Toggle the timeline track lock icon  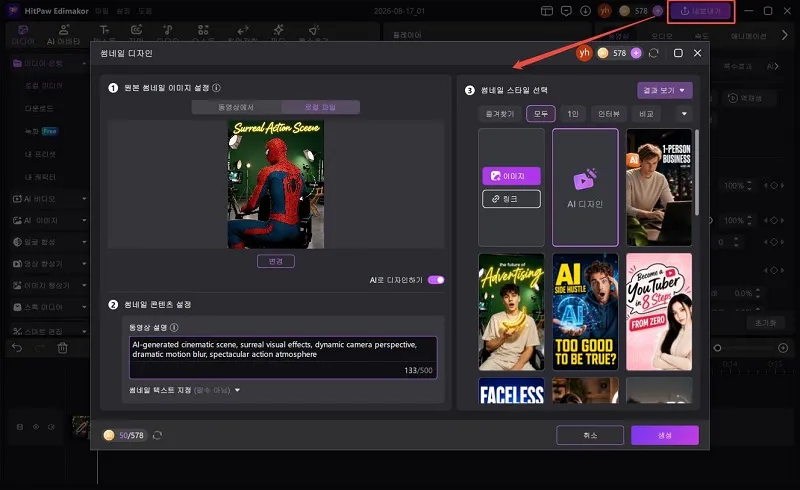(x=20, y=427)
